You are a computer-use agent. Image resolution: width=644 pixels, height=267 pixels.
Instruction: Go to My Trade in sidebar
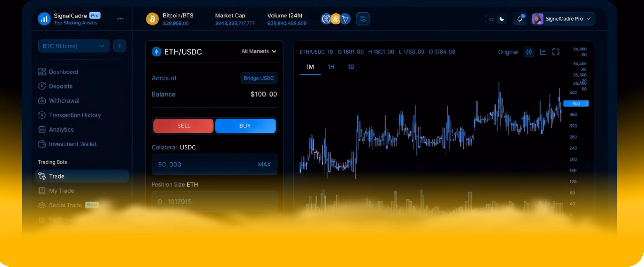click(x=56, y=191)
